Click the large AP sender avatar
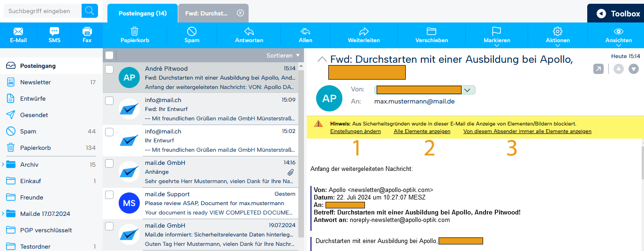This screenshot has height=251, width=644. click(x=330, y=98)
